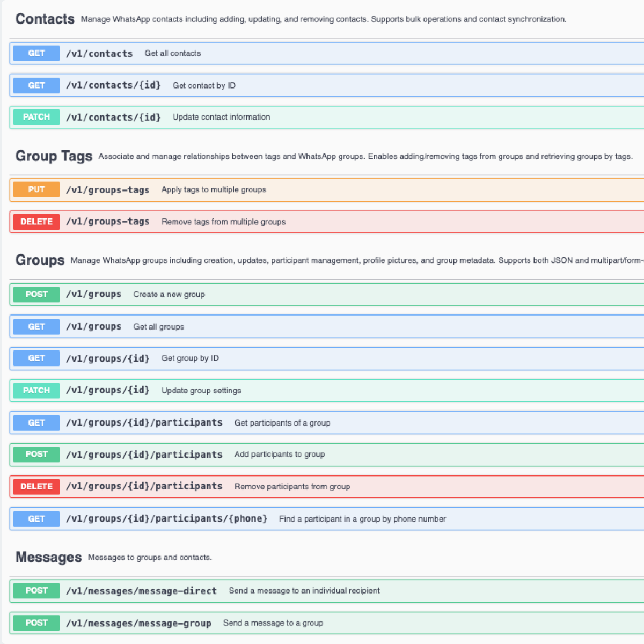The height and width of the screenshot is (644, 644).
Task: Open the /v1/groups path beside Get all groups
Action: tap(94, 326)
